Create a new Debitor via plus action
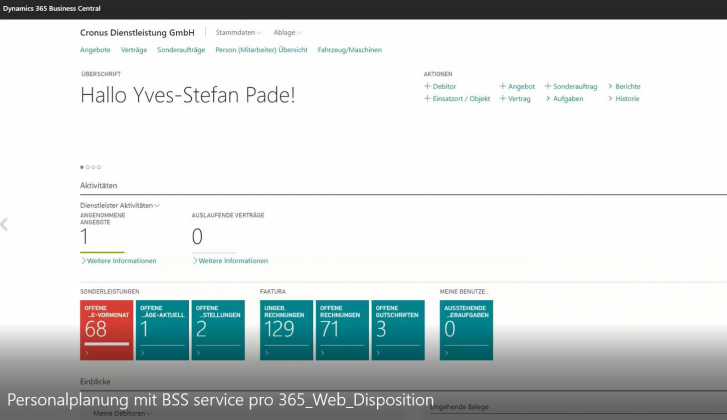Screen dimensions: 727x420 [440, 86]
